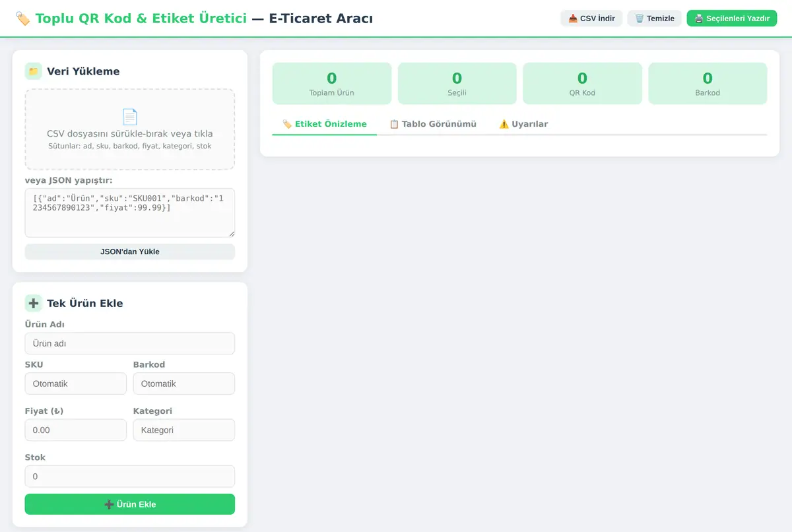Click the 'veya JSON yapıştır:' label
The width and height of the screenshot is (792, 532).
click(x=69, y=180)
